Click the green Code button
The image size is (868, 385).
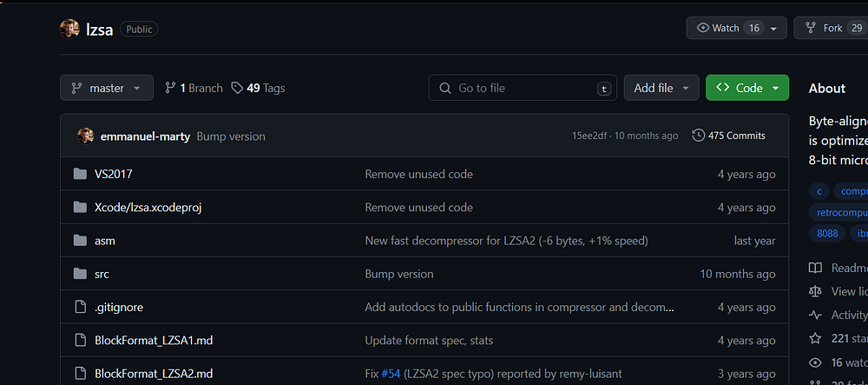click(746, 88)
